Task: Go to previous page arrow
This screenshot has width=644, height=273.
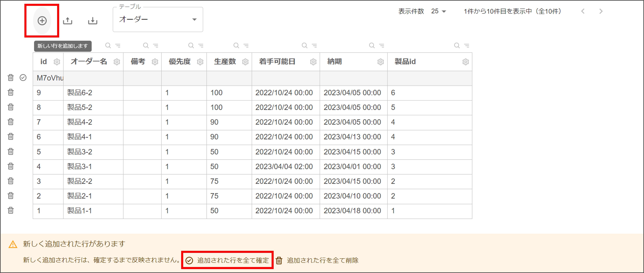Action: [583, 11]
